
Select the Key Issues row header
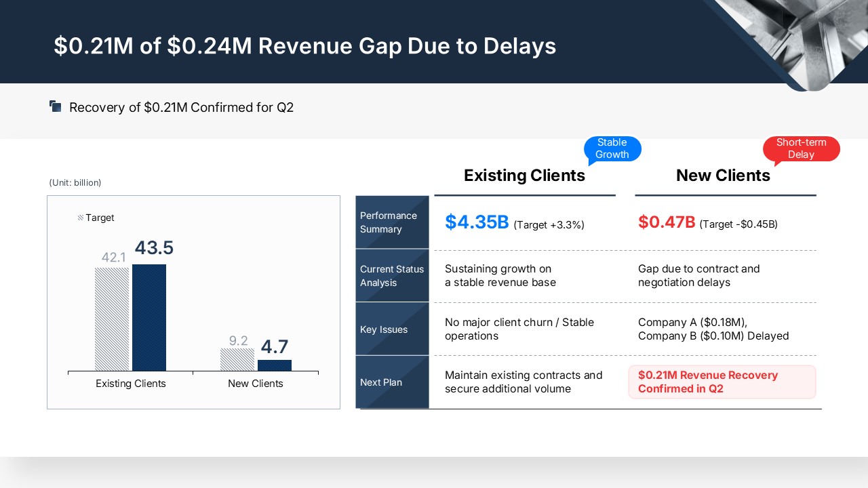pos(392,329)
